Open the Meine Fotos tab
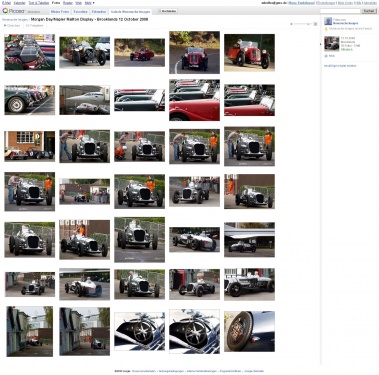 tap(60, 11)
